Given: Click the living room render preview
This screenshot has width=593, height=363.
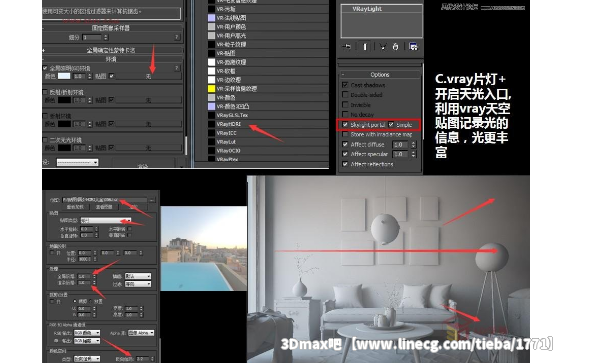Looking at the screenshot, I should point(388,269).
